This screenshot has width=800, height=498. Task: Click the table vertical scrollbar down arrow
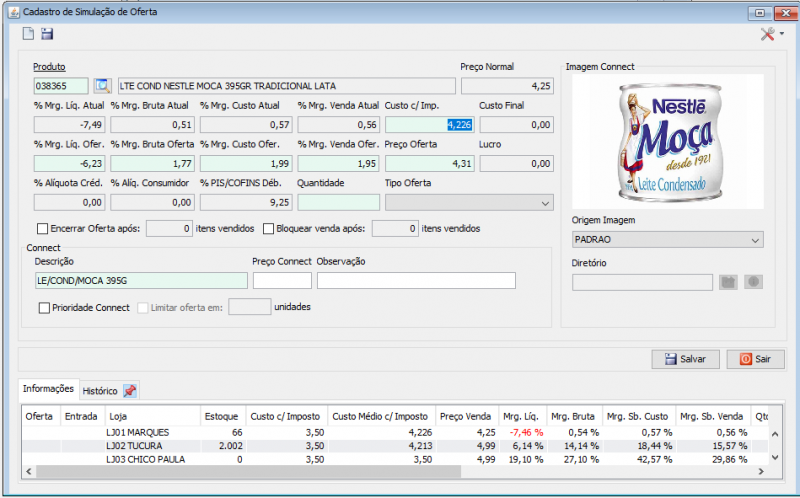775,458
